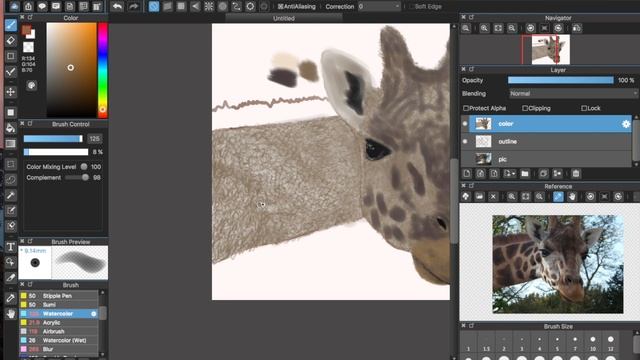Enable the layer Lock checkbox

tap(584, 108)
